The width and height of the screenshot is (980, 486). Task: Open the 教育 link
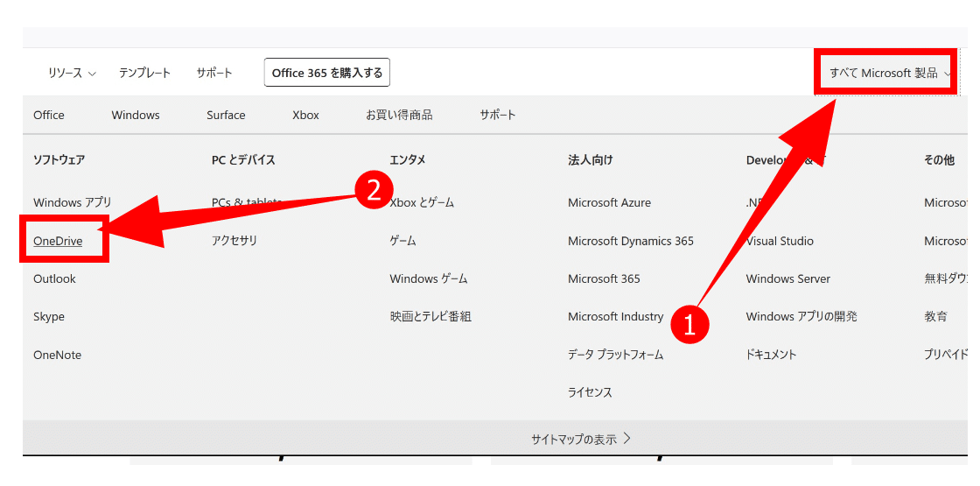pos(935,317)
